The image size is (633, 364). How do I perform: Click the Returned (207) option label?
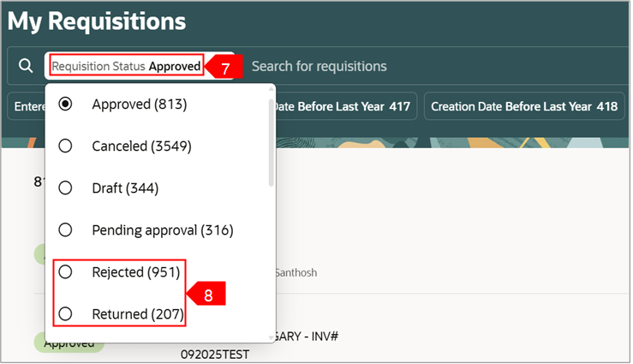(138, 314)
